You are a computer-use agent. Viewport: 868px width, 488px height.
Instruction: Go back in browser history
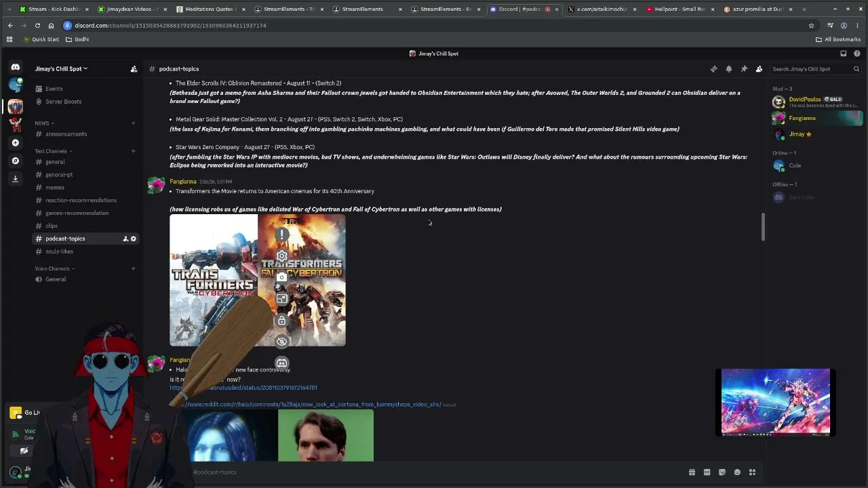(x=10, y=26)
